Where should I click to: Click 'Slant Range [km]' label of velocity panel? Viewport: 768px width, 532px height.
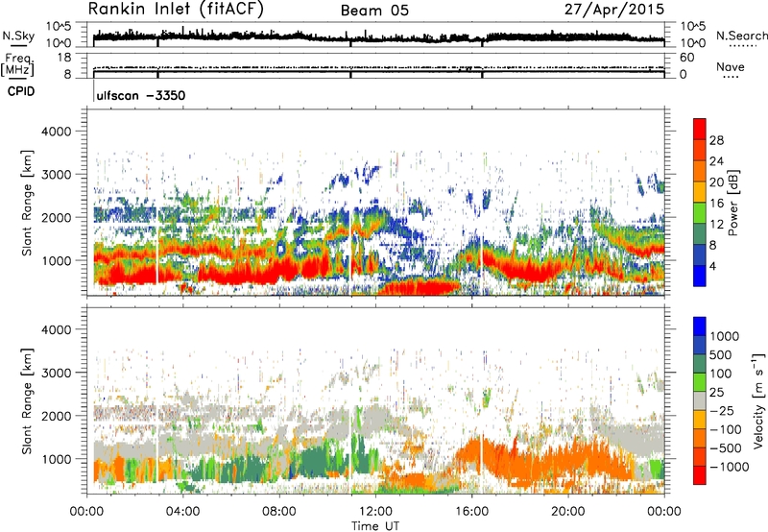[27, 401]
